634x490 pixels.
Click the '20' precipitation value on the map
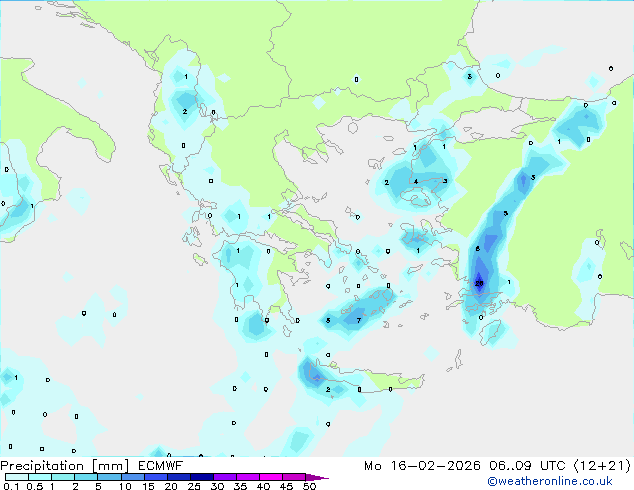click(x=479, y=283)
